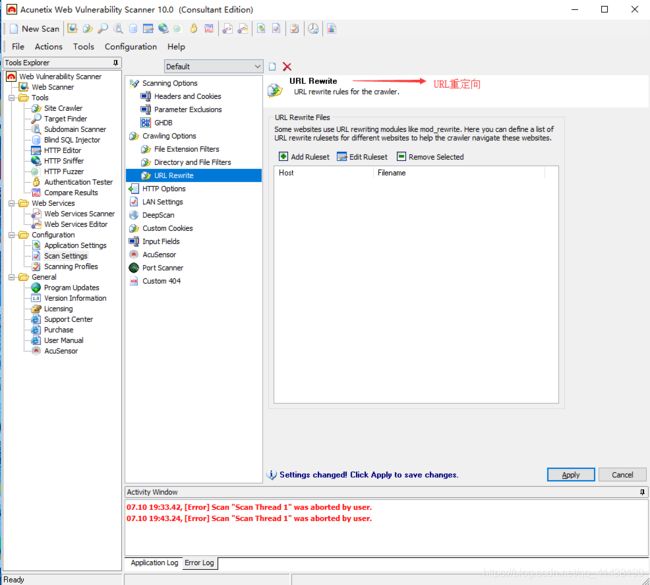Open HTTP Fuzzer toolbar icon
This screenshot has height=585, width=650.
pos(177,29)
